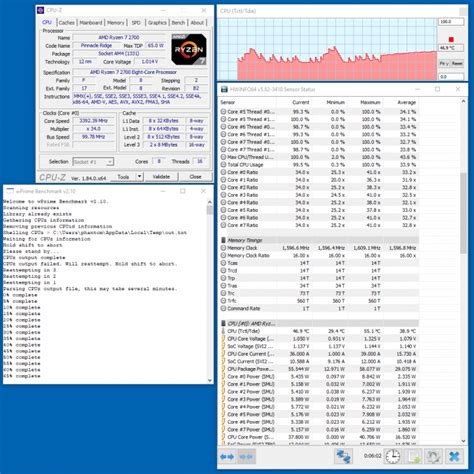The width and height of the screenshot is (474, 474).
Task: Select the CPU Core Power row
Action: tap(319, 437)
